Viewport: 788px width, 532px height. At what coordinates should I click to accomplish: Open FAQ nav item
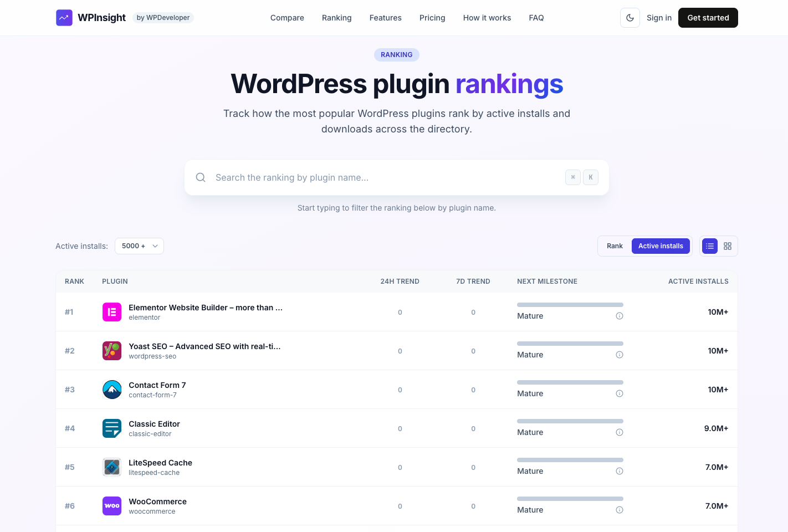(x=536, y=18)
